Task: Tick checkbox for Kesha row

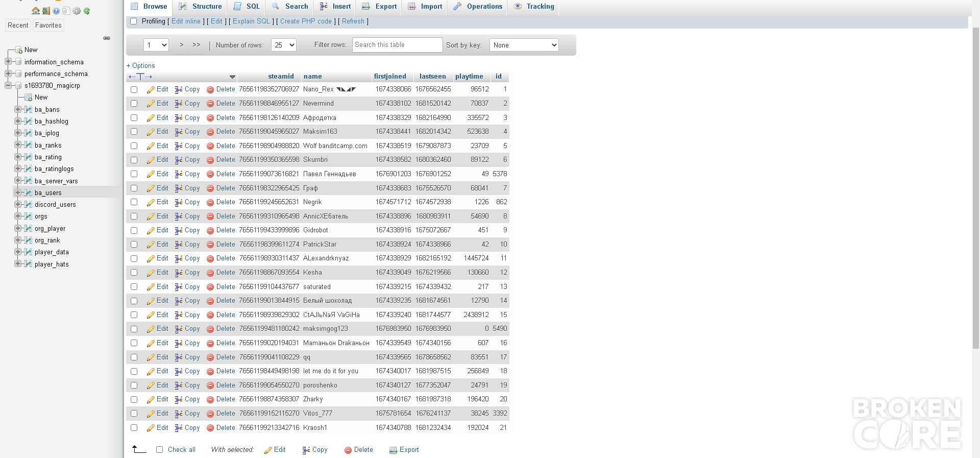Action: [134, 273]
